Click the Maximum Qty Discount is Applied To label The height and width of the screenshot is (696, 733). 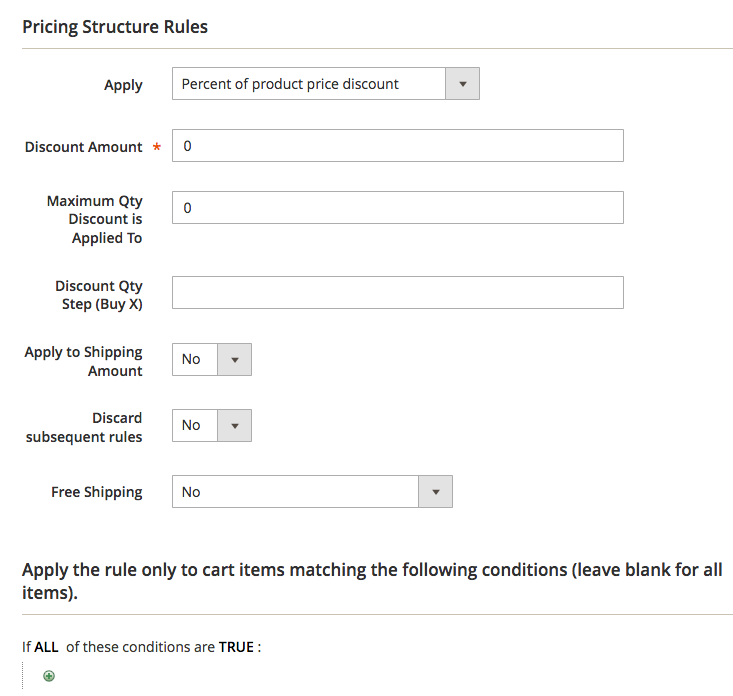[x=95, y=219]
